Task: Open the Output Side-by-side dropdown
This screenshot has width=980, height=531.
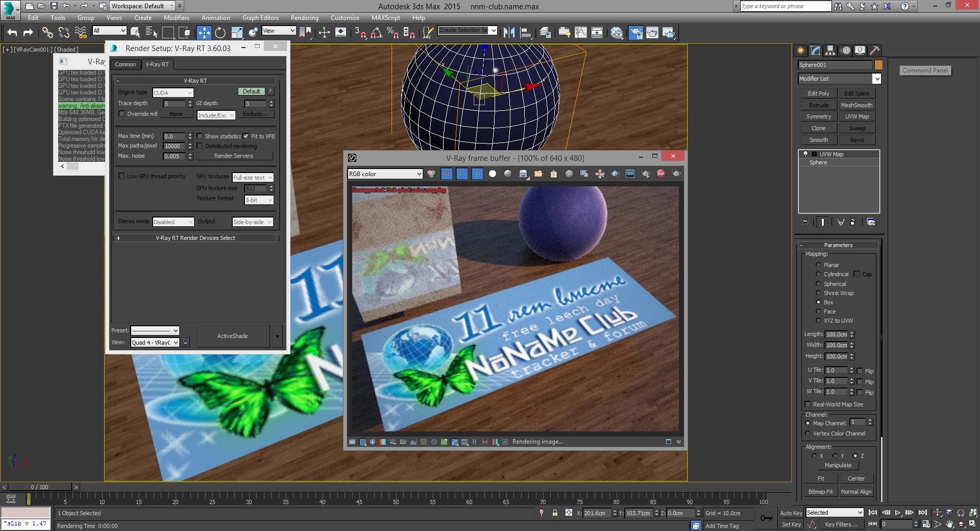Action: [x=253, y=222]
